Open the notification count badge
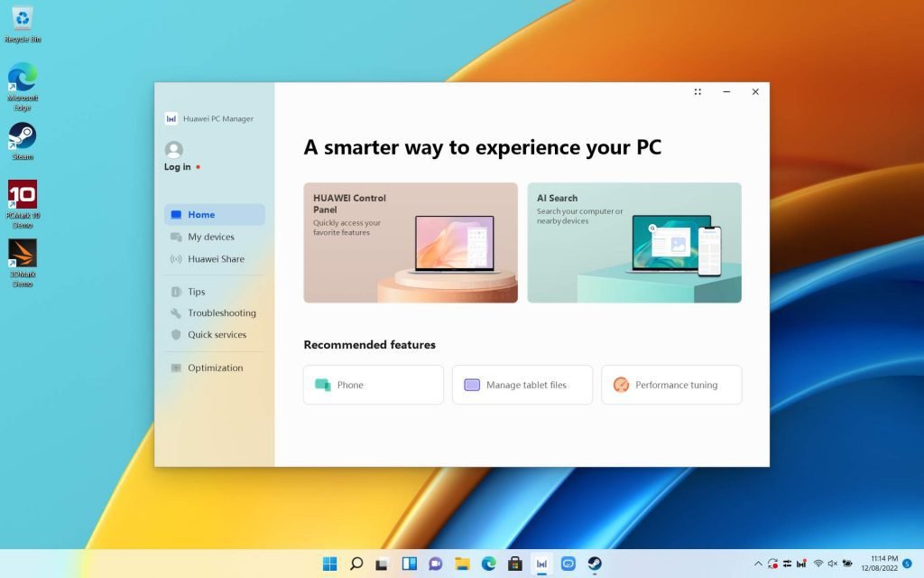 pos(908,564)
